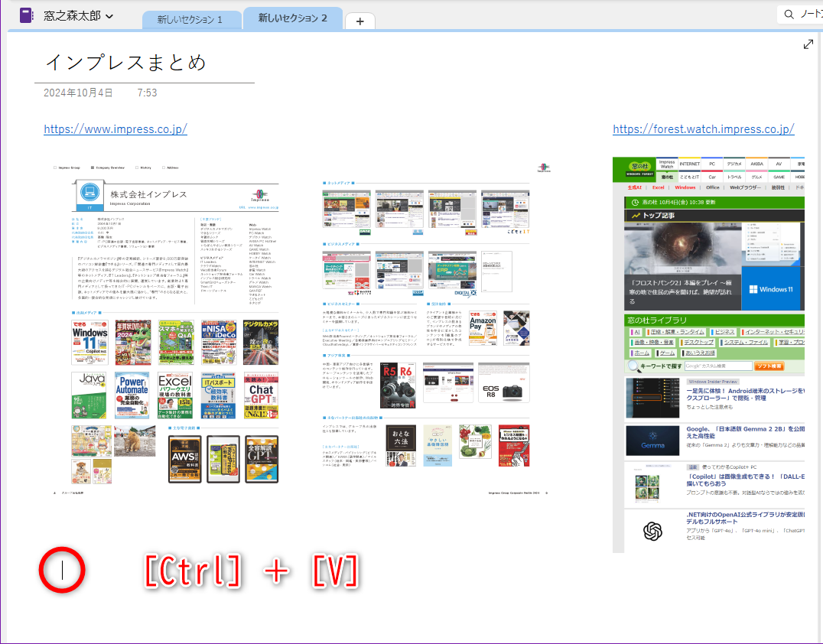Click the orange ソフト検索 button

point(769,366)
